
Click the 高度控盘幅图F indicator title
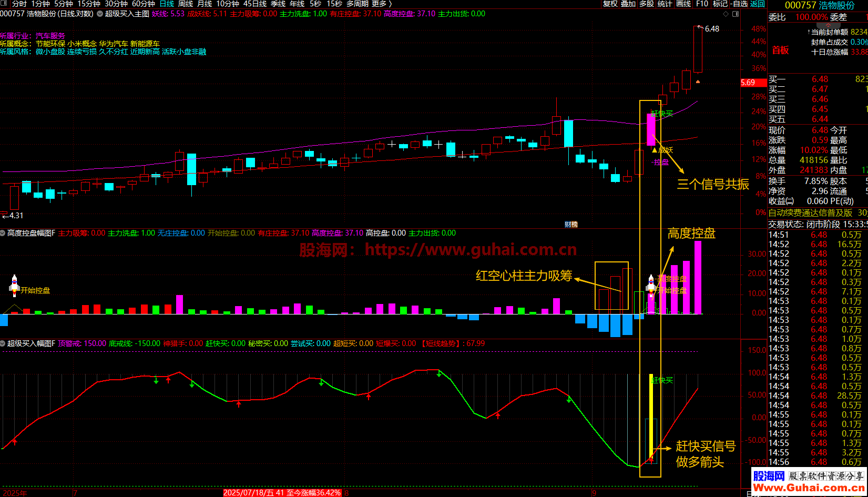tap(31, 233)
